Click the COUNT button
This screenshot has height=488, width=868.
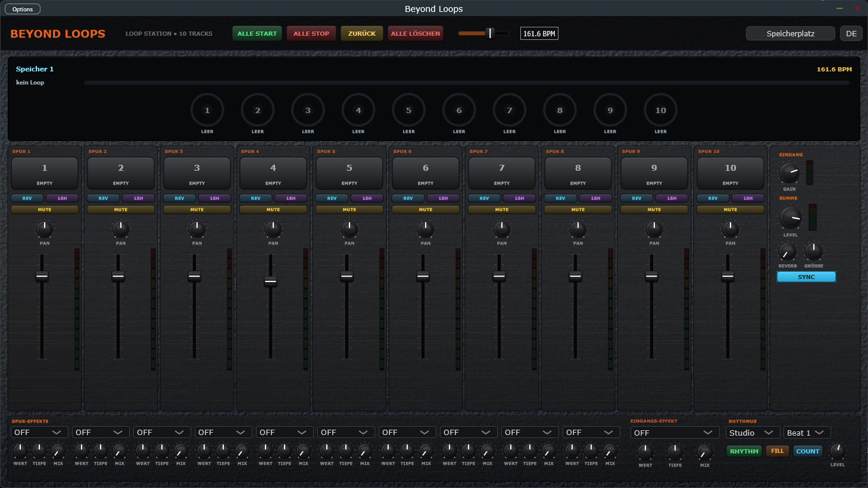[x=808, y=451]
